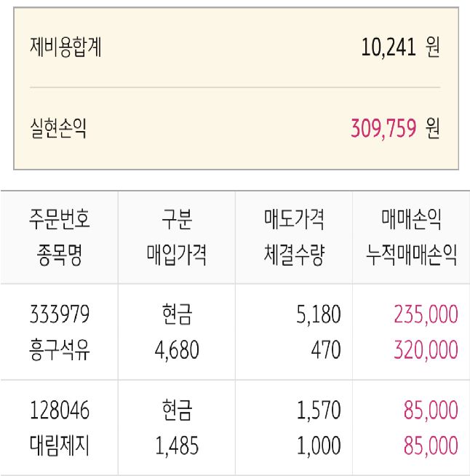
Task: Select the 10,241 원 total cost value
Action: point(400,48)
